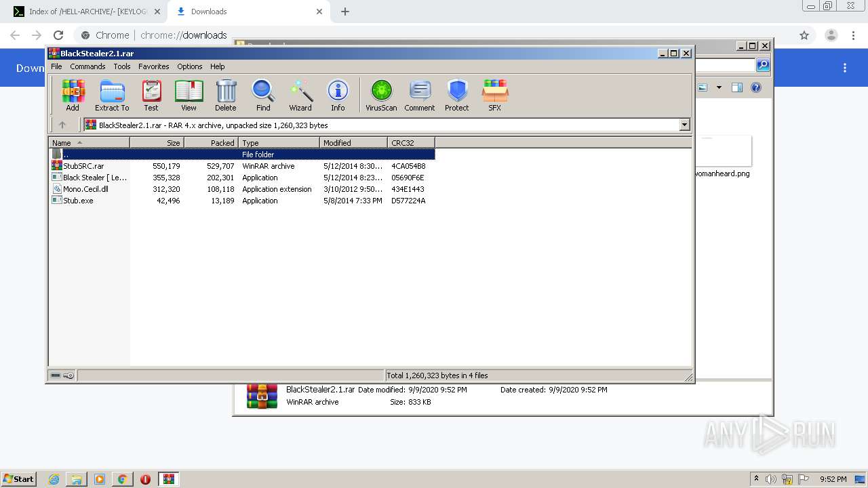Screen dimensions: 868x488
Task: Open Explorer help question-mark icon
Action: click(756, 87)
